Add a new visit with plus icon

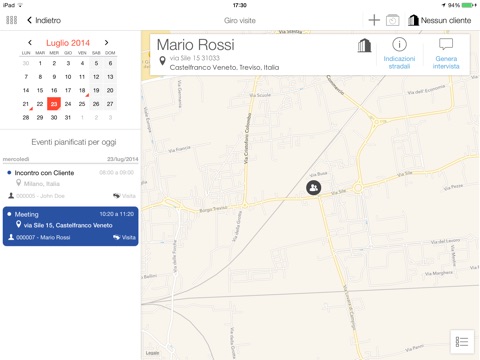(374, 20)
